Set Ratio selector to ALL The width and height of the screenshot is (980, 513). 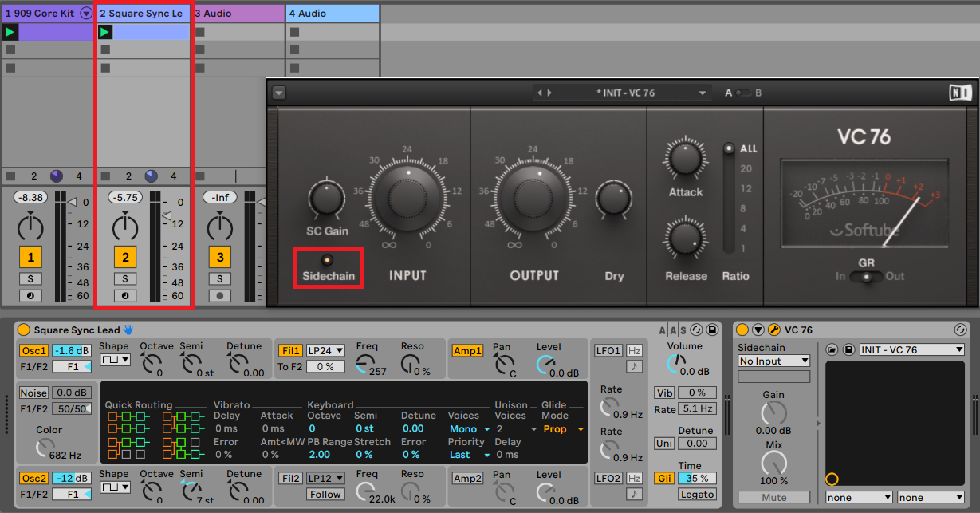pyautogui.click(x=728, y=148)
